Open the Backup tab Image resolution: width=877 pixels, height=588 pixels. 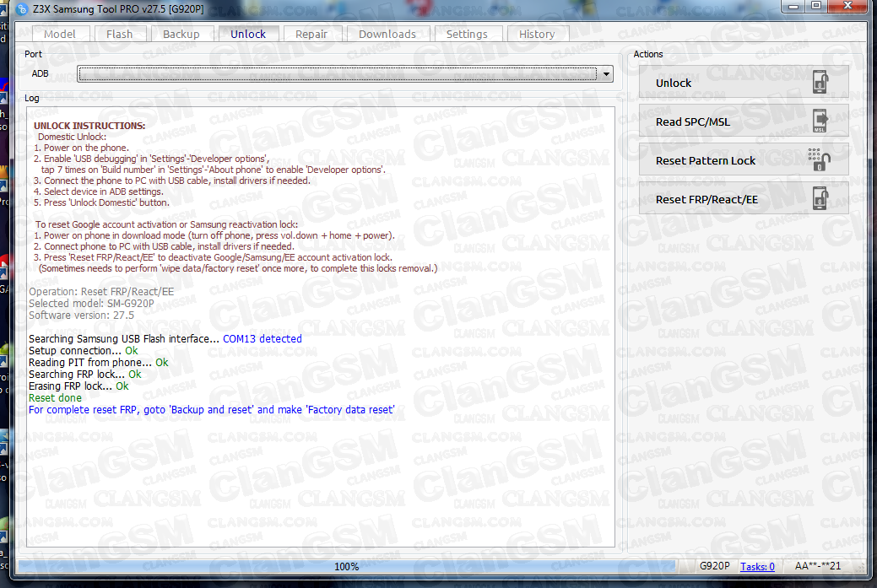[x=181, y=34]
